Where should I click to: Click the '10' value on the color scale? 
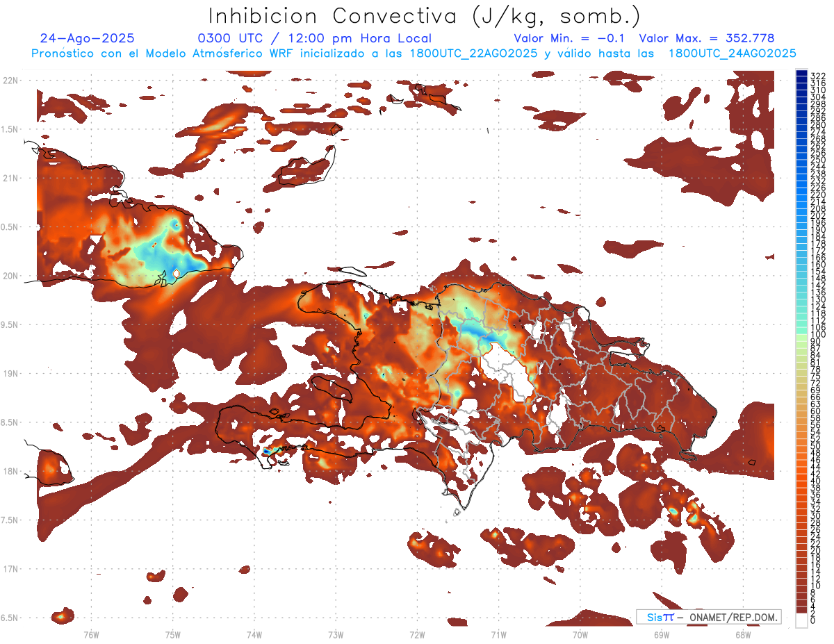coord(816,586)
